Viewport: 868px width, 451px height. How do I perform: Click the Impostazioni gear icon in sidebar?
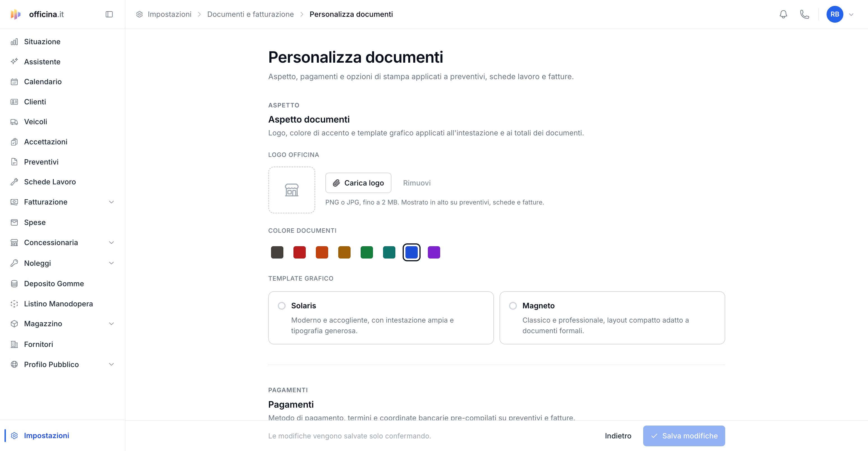(14, 436)
